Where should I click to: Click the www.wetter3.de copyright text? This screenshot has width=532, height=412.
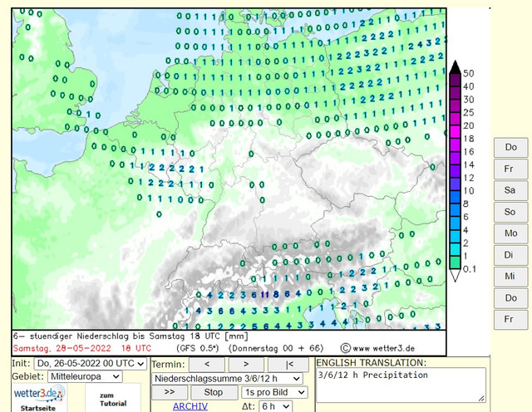click(x=377, y=349)
